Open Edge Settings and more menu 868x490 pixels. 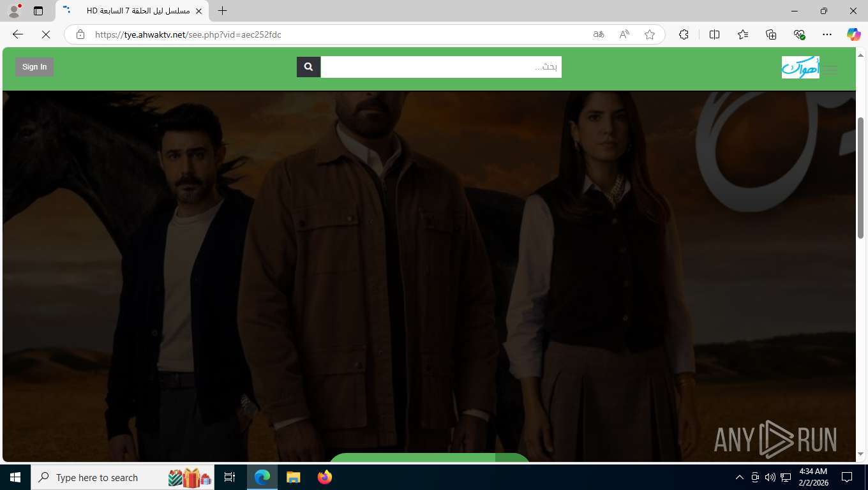point(827,34)
